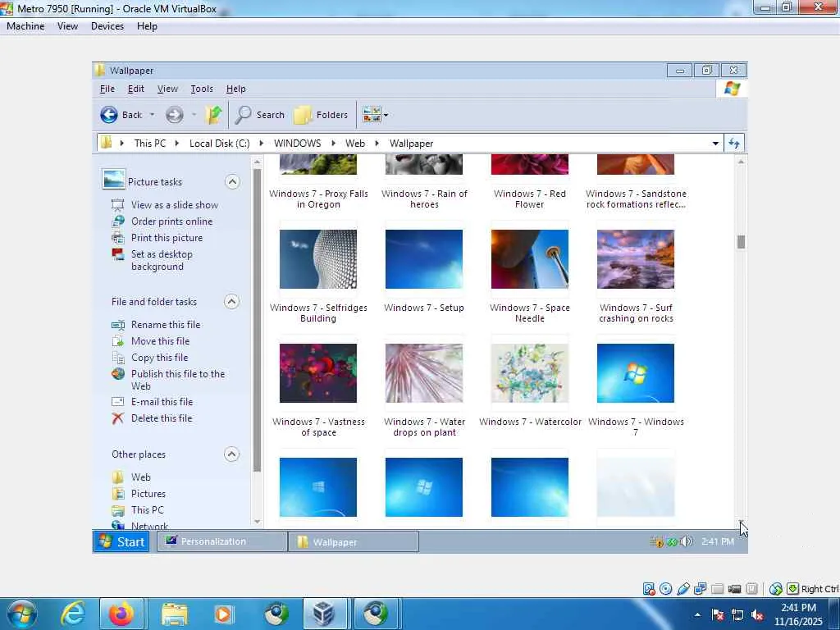Image resolution: width=840 pixels, height=630 pixels.
Task: Go up one folder level with the Up icon
Action: point(213,115)
